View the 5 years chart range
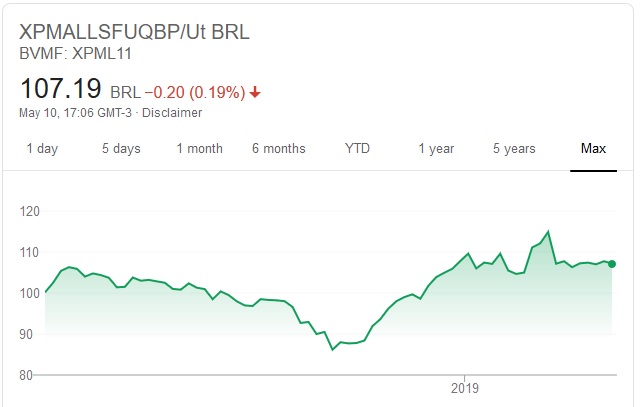 click(514, 149)
